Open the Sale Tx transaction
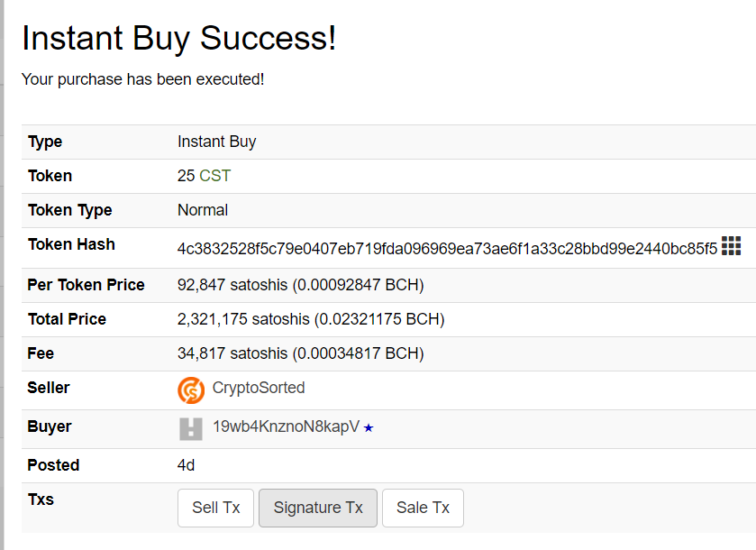This screenshot has height=550, width=756. (x=423, y=508)
